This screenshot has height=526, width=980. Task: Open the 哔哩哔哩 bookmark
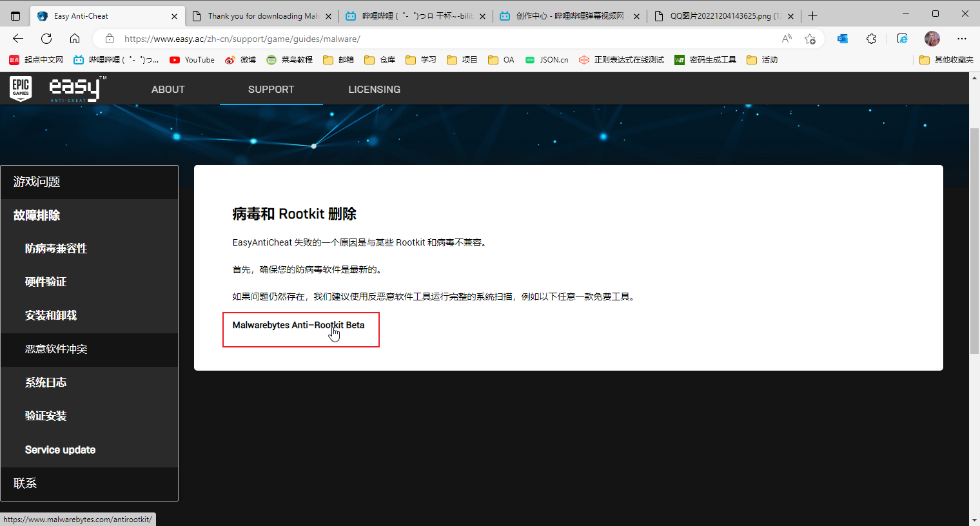point(116,60)
